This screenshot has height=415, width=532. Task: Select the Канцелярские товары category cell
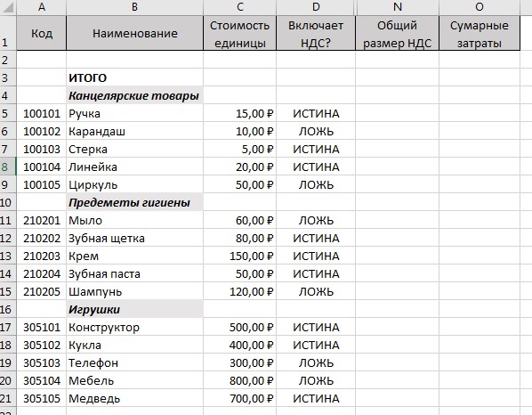pos(134,95)
